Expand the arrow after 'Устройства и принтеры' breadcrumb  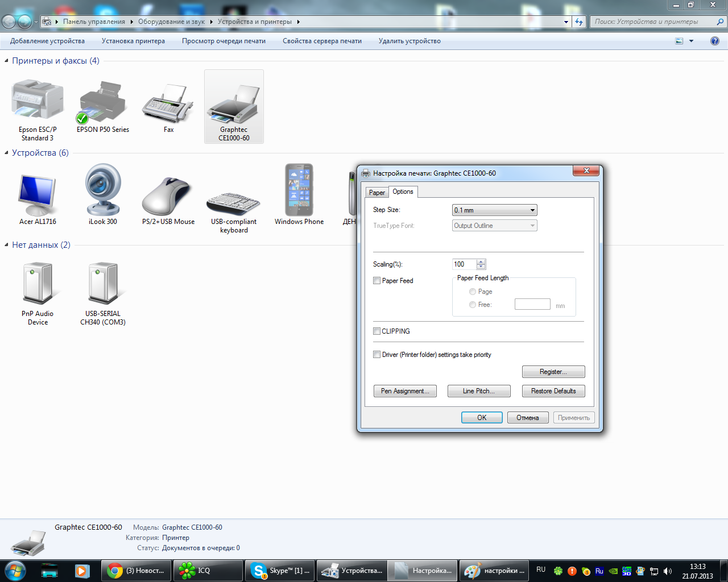coord(298,22)
